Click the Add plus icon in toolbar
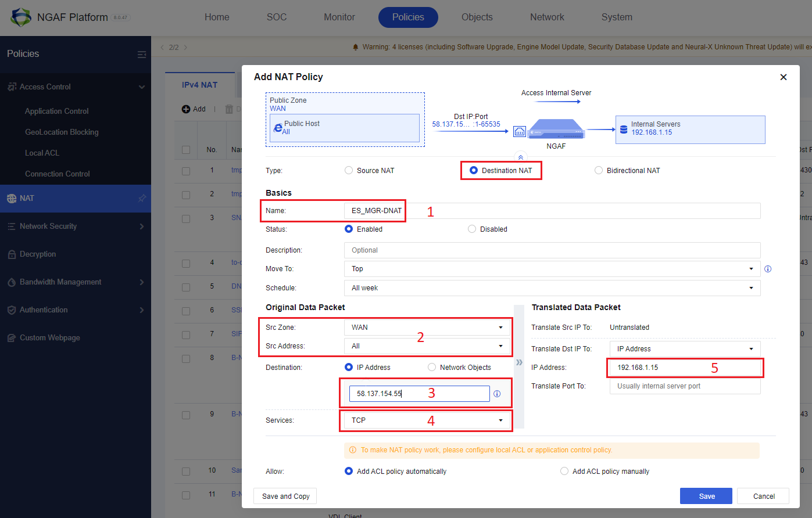Viewport: 812px width, 518px height. point(186,109)
